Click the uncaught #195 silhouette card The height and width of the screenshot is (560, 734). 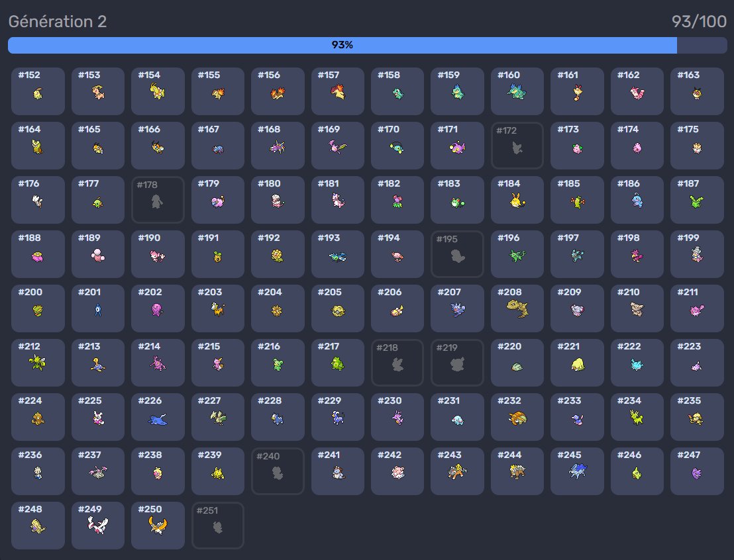coord(457,254)
